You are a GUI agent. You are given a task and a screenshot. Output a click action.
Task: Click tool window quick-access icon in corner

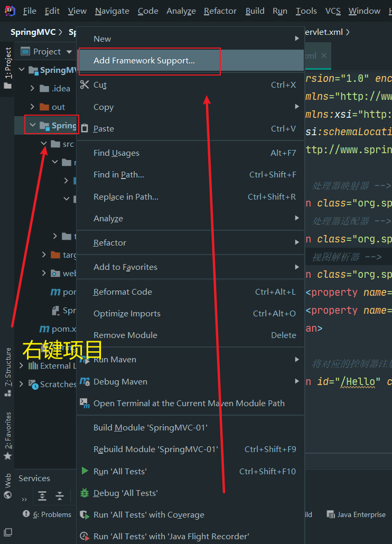coord(7,532)
